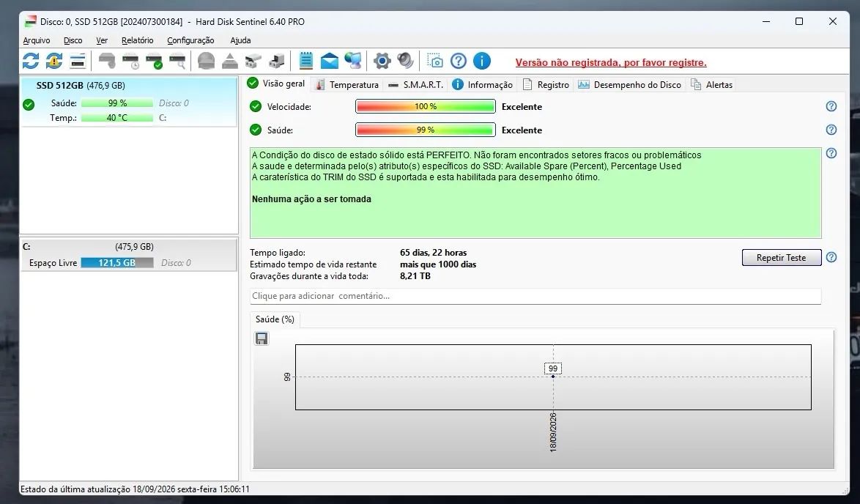Click the sidebar Temp. 40 °C bar
This screenshot has width=860, height=504.
click(x=116, y=118)
